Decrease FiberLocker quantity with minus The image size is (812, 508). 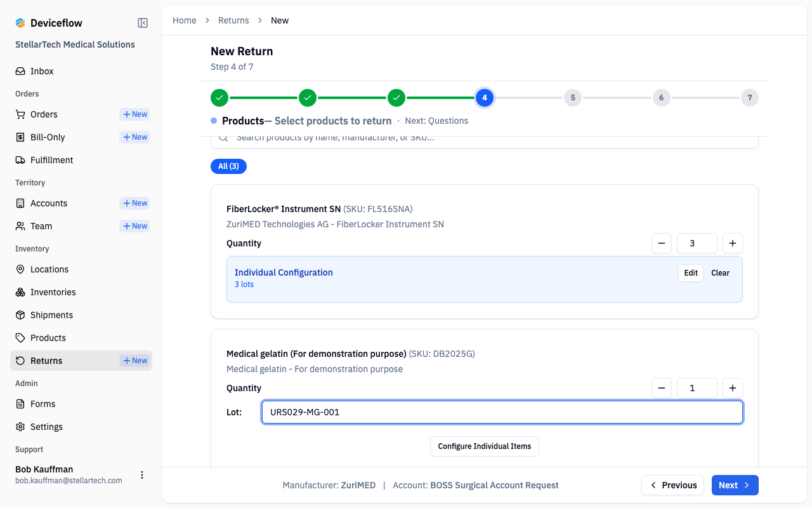click(661, 243)
